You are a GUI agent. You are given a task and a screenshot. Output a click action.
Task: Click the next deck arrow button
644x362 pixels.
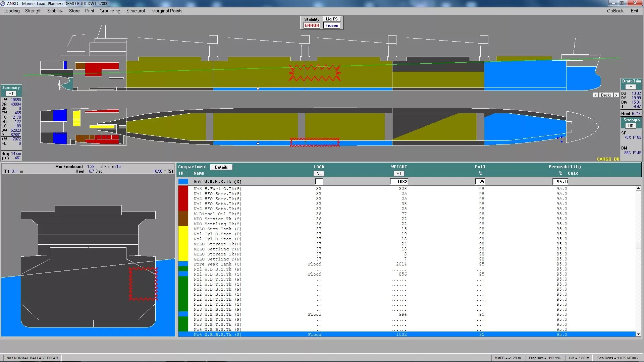pos(616,95)
